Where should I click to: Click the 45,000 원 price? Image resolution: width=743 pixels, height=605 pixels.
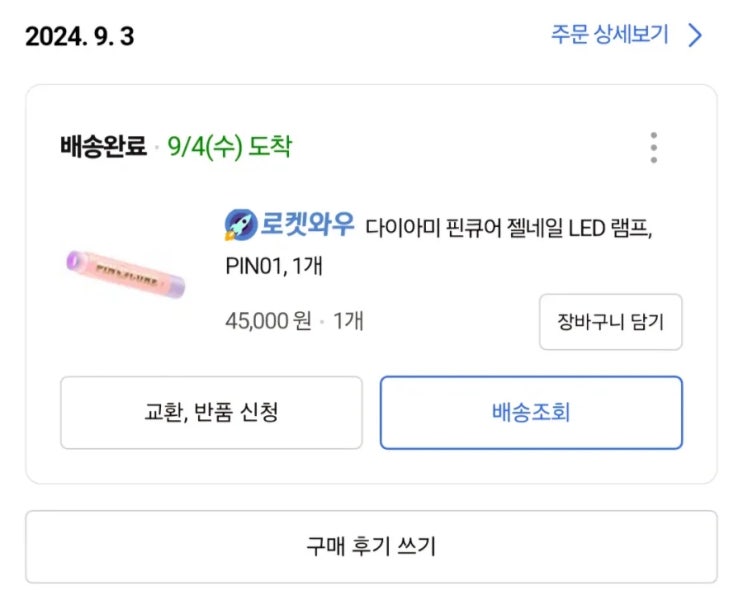[268, 321]
